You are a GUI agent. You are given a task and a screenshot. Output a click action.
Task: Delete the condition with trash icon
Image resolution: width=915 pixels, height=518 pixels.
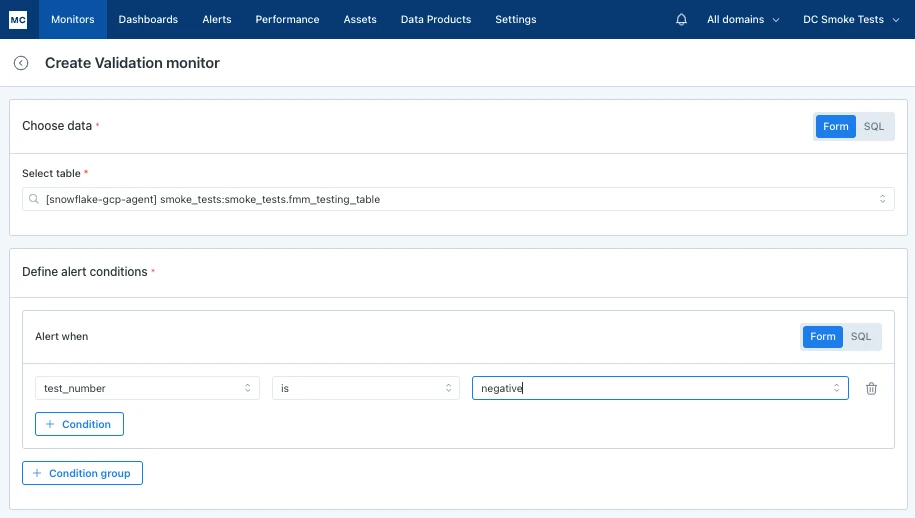point(871,388)
